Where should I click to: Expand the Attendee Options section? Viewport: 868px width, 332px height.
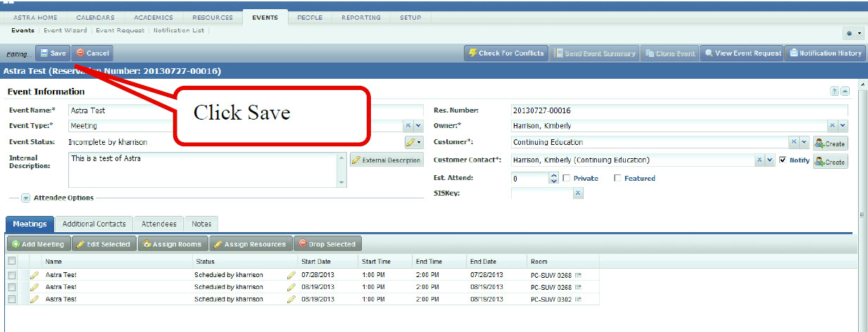[x=26, y=198]
